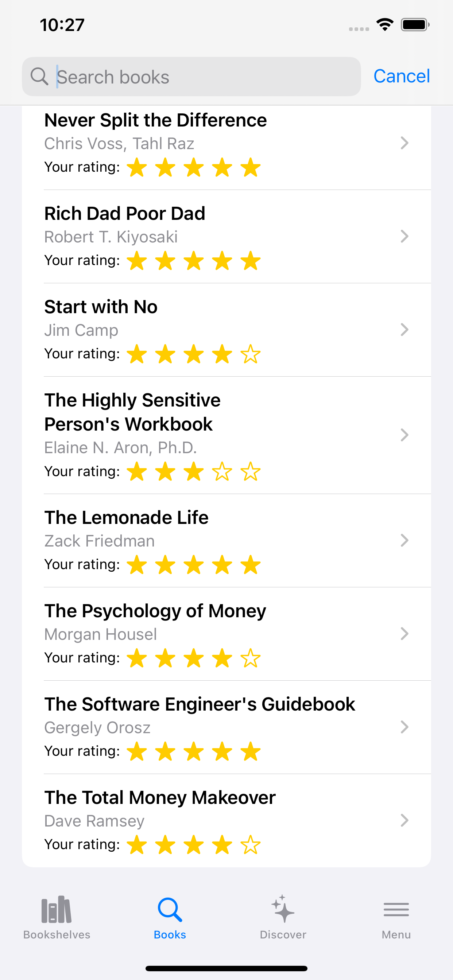The image size is (453, 980).
Task: Focus the Search books field
Action: [x=206, y=77]
